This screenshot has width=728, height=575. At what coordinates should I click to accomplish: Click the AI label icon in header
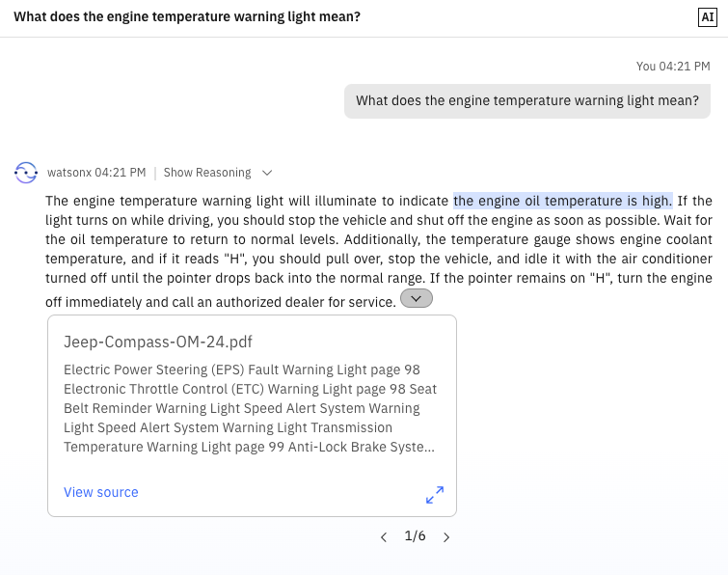(x=708, y=17)
